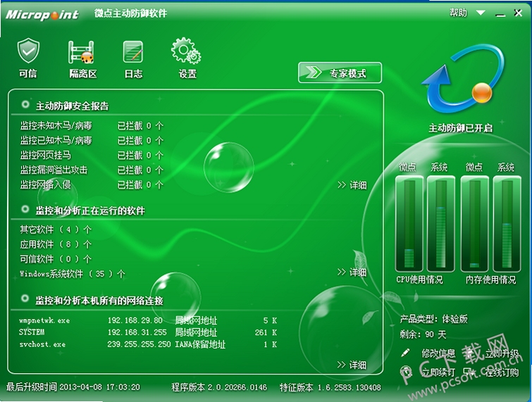Open the 日志 log notebook icon
The image size is (532, 402).
point(133,51)
